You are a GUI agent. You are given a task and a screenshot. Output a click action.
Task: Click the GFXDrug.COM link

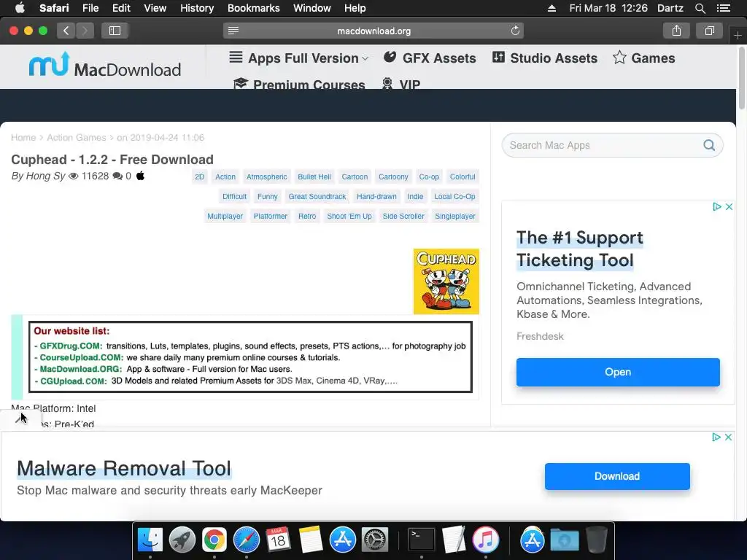coord(71,346)
